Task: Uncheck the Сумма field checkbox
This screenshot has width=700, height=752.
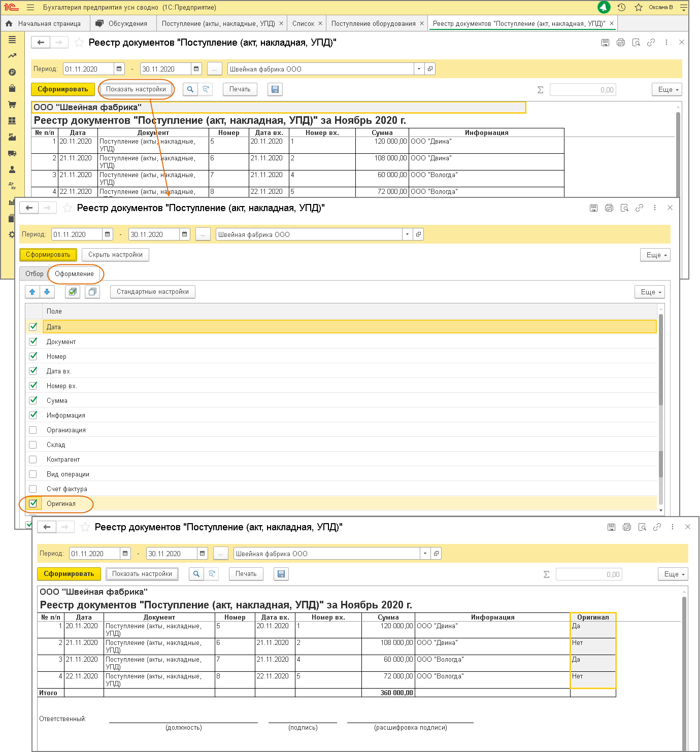Action: 33,400
